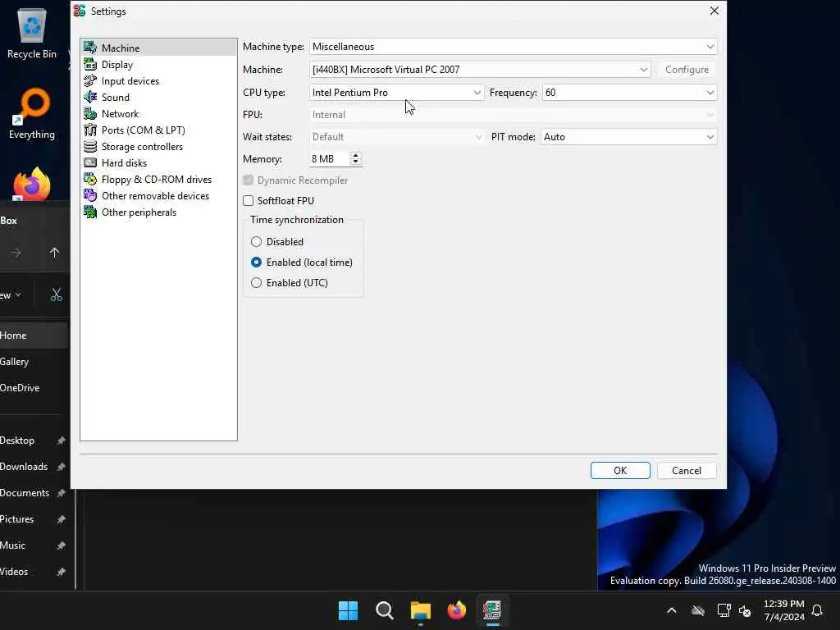Select Enabled (local time) synchronization
Screen dimensions: 840x630
point(256,262)
